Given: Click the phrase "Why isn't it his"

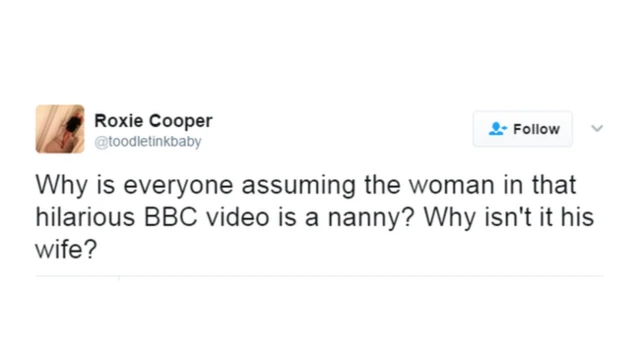Looking at the screenshot, I should (509, 217).
